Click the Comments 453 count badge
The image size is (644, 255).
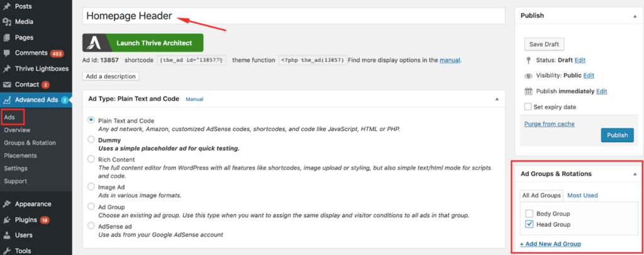click(57, 54)
